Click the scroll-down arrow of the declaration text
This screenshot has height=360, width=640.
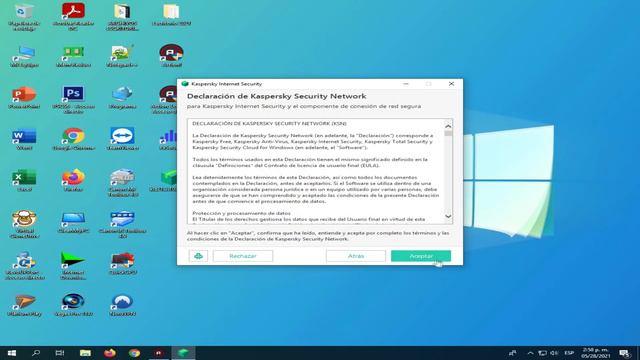tap(448, 216)
